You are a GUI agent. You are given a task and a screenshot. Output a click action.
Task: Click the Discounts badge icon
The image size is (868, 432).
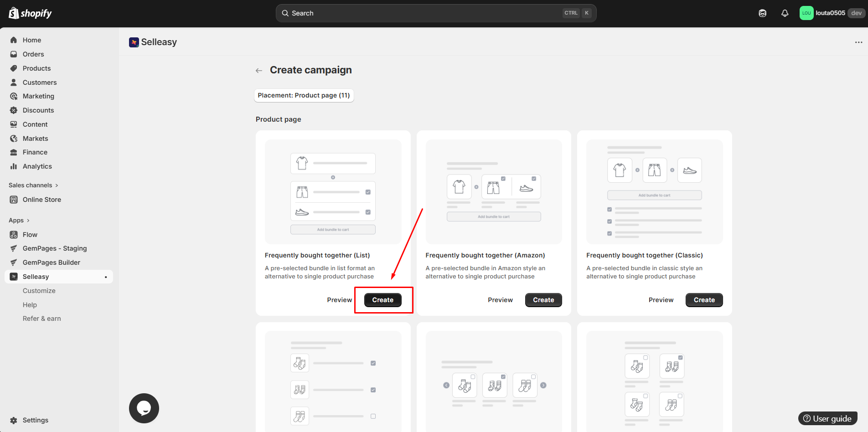[x=14, y=110]
